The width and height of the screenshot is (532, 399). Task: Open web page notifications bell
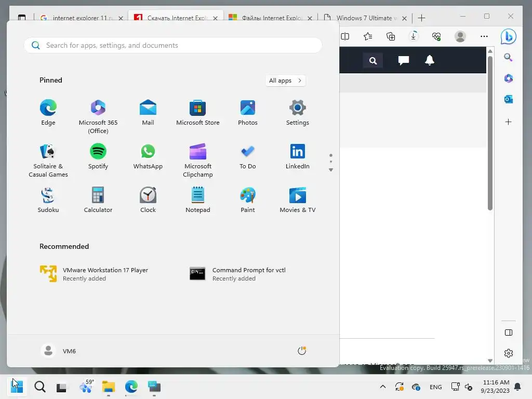click(430, 60)
